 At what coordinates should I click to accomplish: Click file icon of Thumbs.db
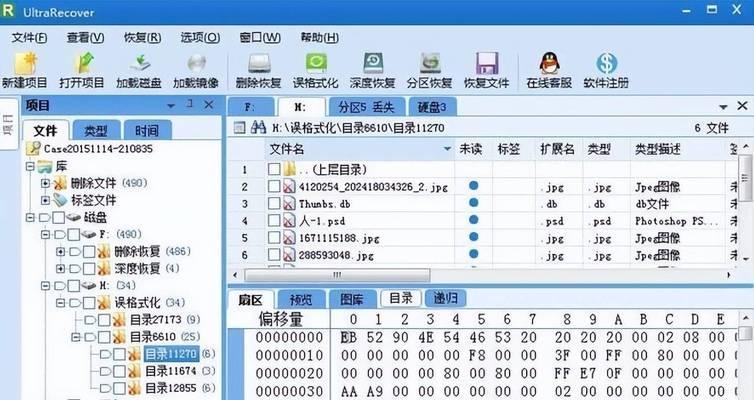289,204
